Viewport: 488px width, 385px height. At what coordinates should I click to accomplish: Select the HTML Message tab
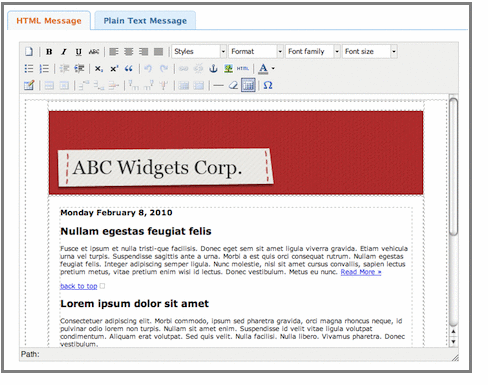49,21
